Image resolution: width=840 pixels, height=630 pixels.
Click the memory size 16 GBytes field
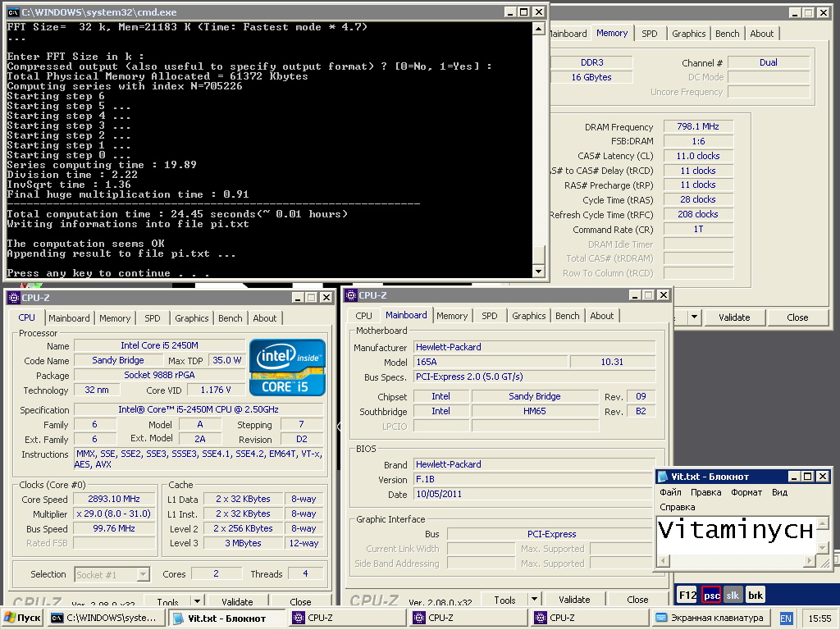coord(591,77)
